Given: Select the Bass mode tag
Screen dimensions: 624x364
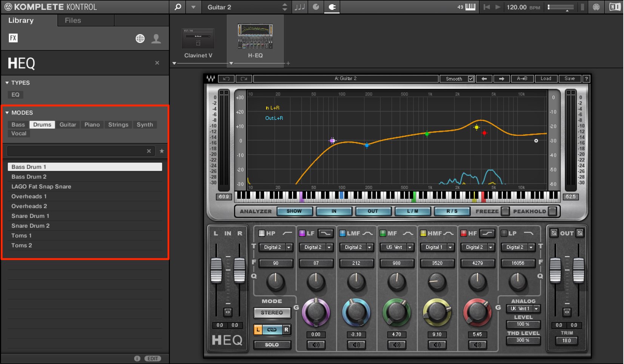Looking at the screenshot, I should (18, 124).
